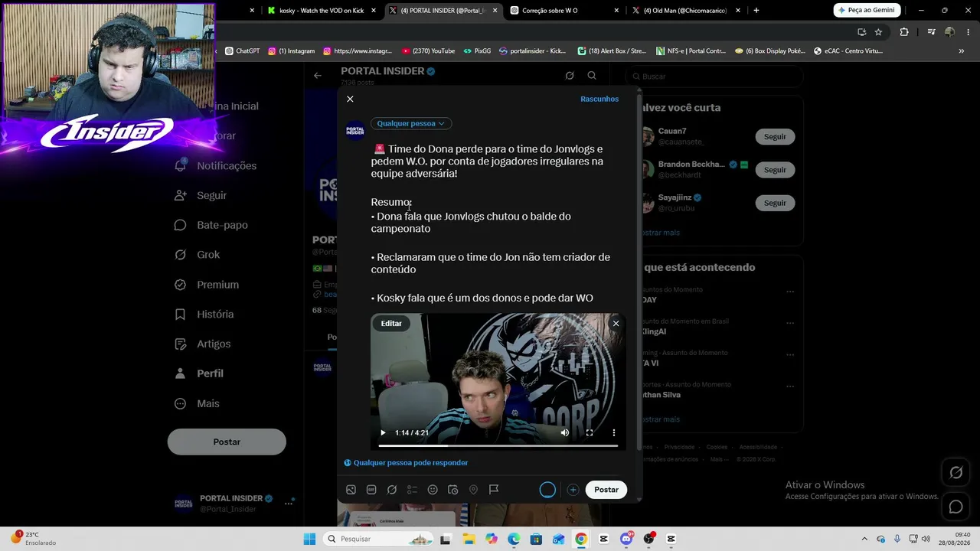This screenshot has width=980, height=551.
Task: Open floating Grok button
Action: [x=956, y=473]
